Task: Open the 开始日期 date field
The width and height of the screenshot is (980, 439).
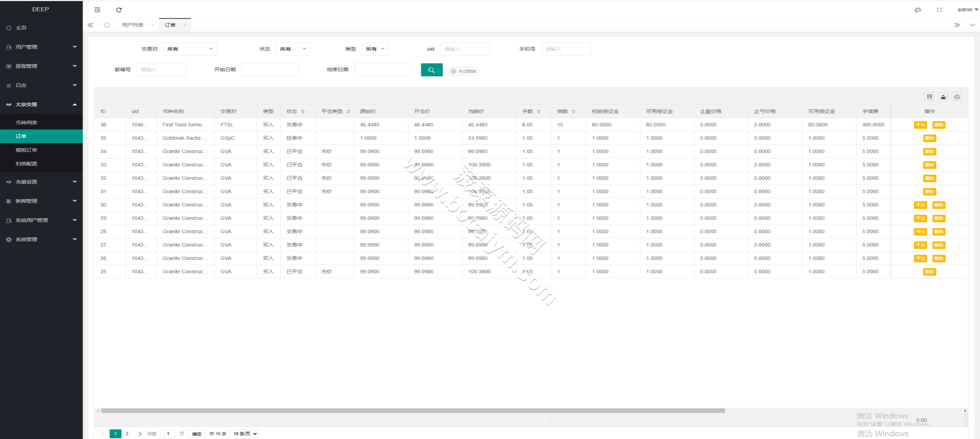Action: point(270,70)
